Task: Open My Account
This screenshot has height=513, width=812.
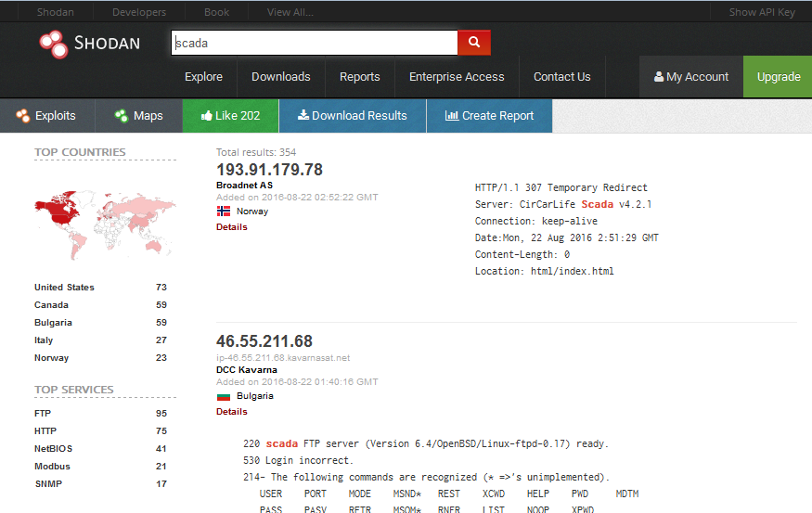Action: coord(691,77)
